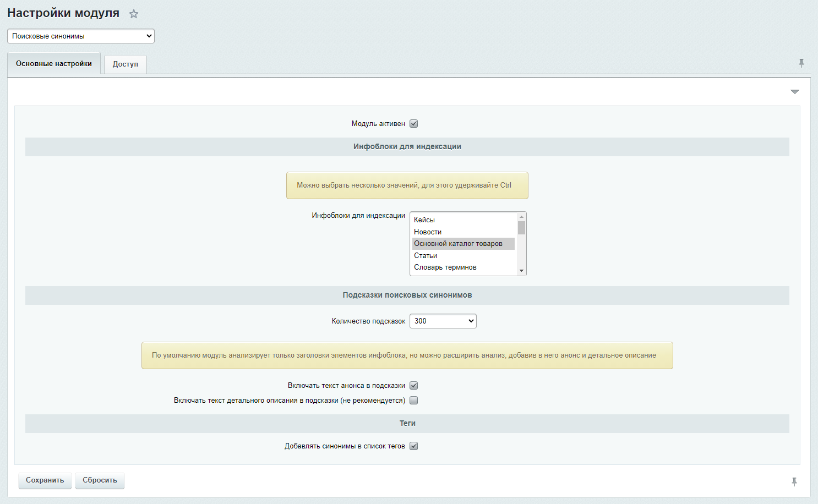
Task: Enable detailed description text in hints checkbox
Action: point(414,401)
